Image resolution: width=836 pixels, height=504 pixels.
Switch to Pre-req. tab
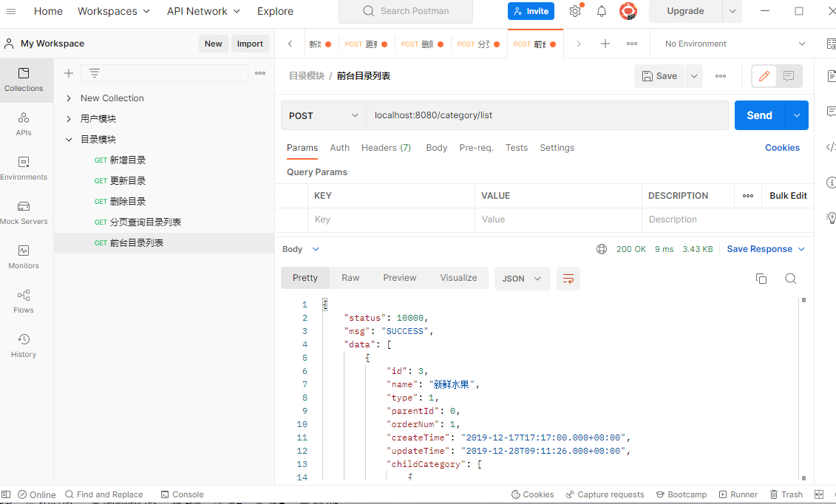click(x=476, y=148)
